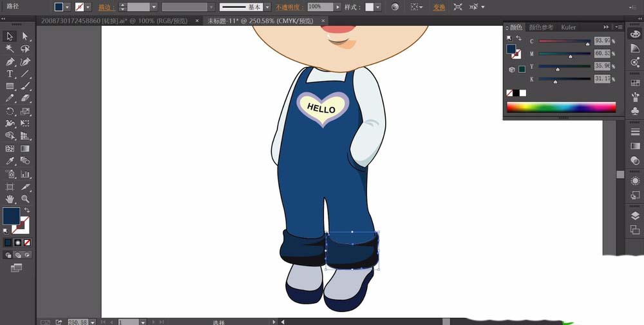Choose the Gradient tool in toolbox
The height and width of the screenshot is (325, 644).
(x=25, y=148)
